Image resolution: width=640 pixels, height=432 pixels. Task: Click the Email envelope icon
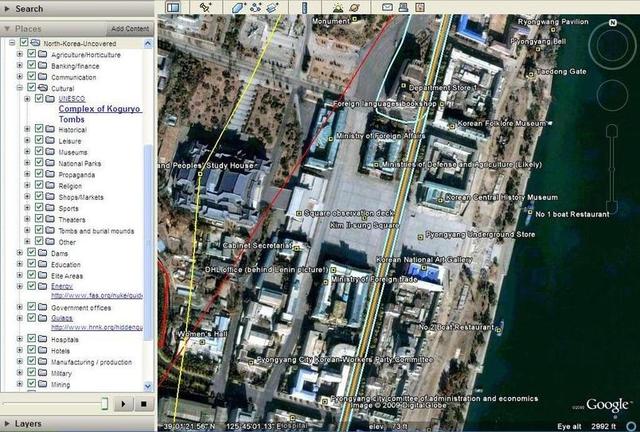(x=387, y=7)
